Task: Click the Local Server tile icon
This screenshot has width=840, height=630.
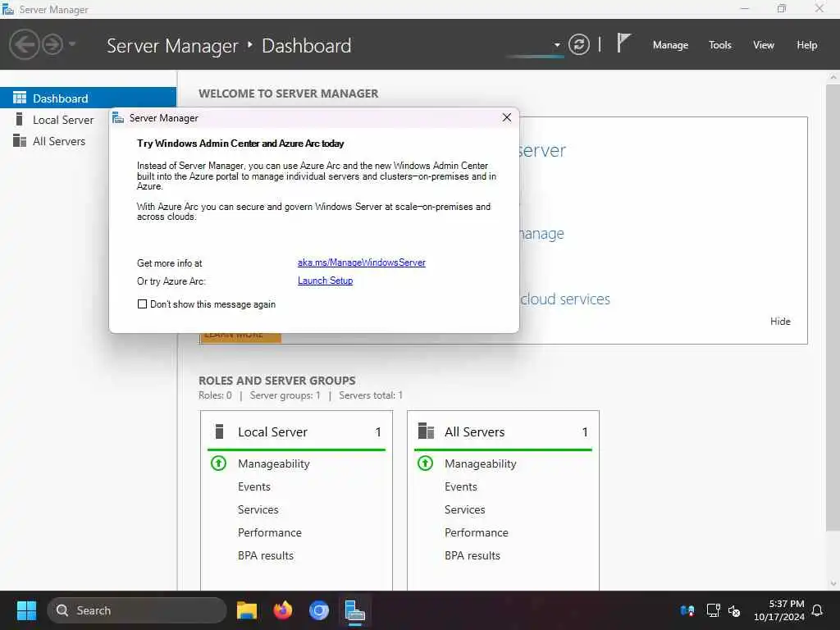Action: tap(219, 431)
